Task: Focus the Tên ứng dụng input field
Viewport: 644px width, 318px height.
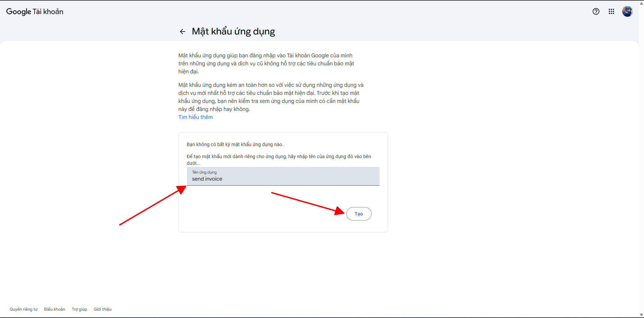Action: point(283,179)
